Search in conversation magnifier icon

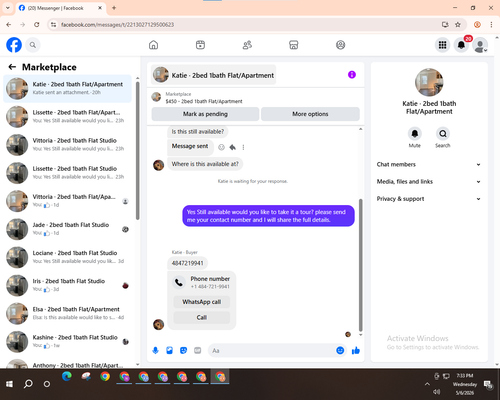tap(443, 134)
